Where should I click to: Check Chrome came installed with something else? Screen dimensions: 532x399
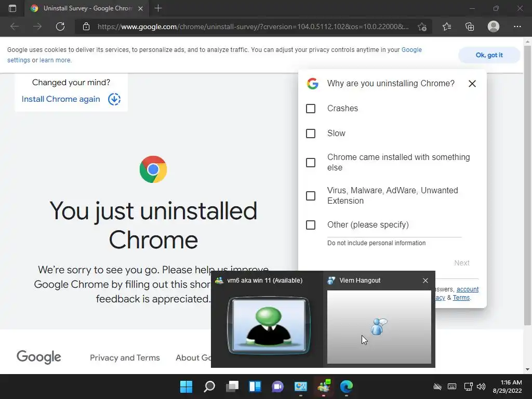tap(311, 163)
